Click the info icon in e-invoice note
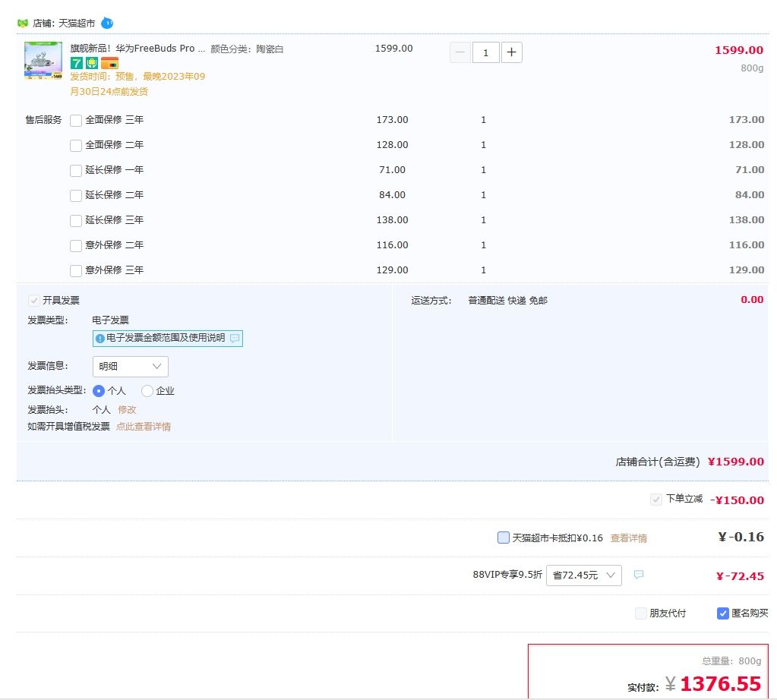Image resolution: width=777 pixels, height=700 pixels. [x=99, y=339]
